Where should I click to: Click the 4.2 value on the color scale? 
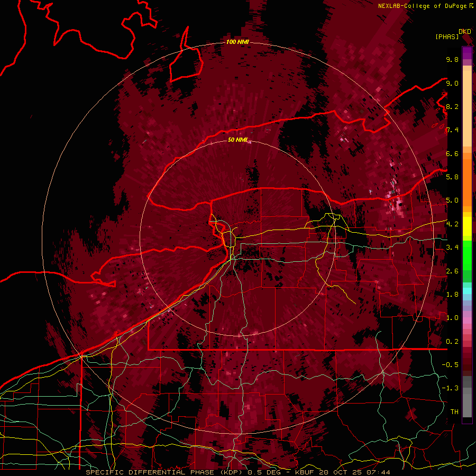click(x=452, y=224)
